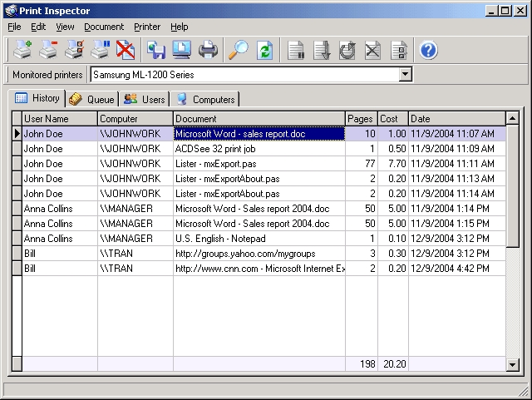Sort by the User Name column header
The height and width of the screenshot is (400, 532).
point(58,119)
